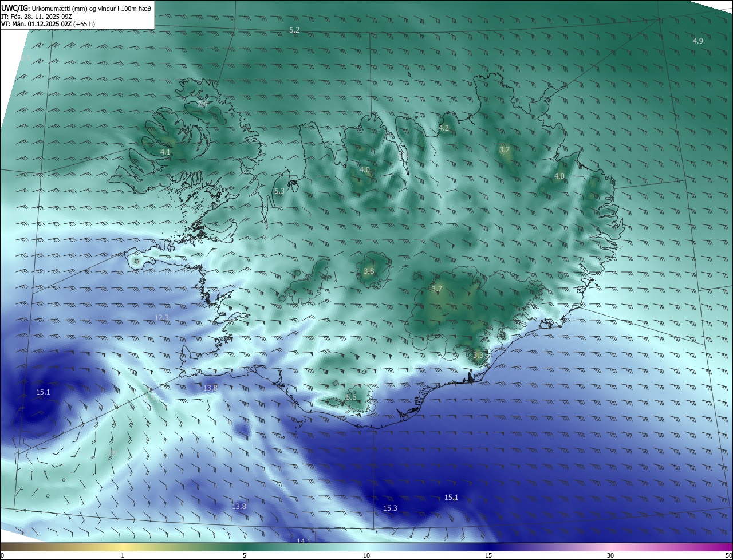Click the valid time line 'VT: Mán. 01.12.2025 02Z (+65 h)'
Screen dimensions: 733x560
coord(48,25)
